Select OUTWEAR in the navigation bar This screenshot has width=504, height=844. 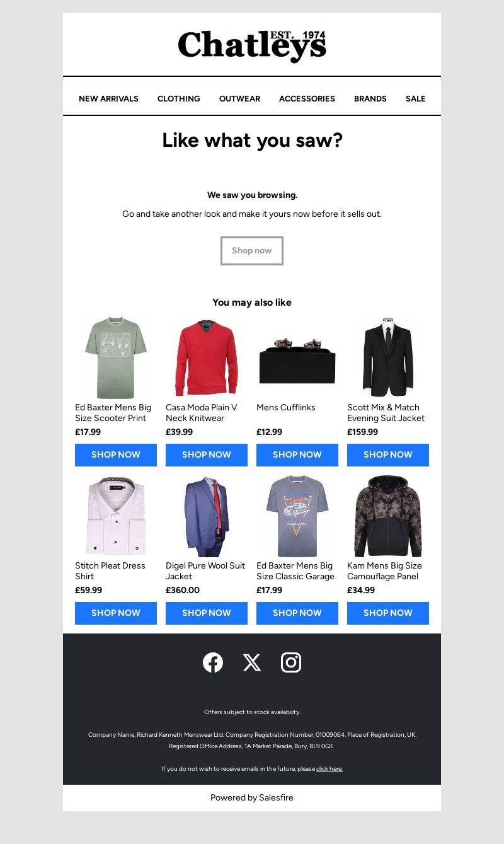tap(239, 99)
